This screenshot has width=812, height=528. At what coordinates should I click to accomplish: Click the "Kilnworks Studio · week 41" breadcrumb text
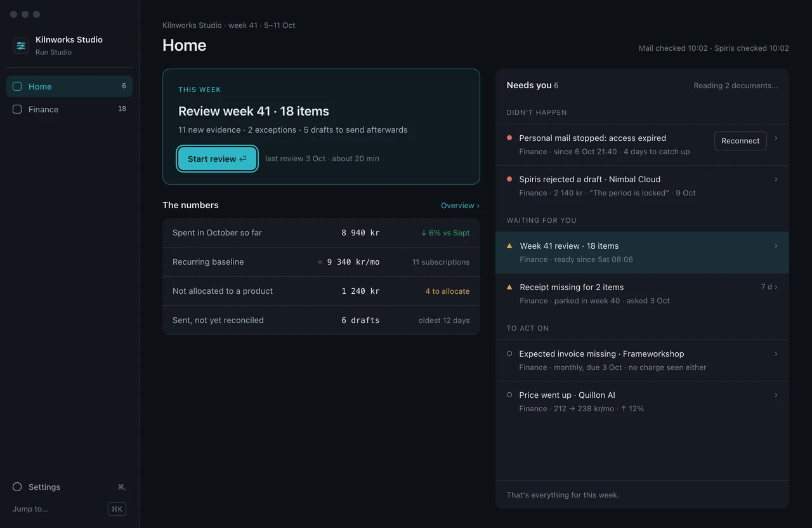(x=210, y=25)
